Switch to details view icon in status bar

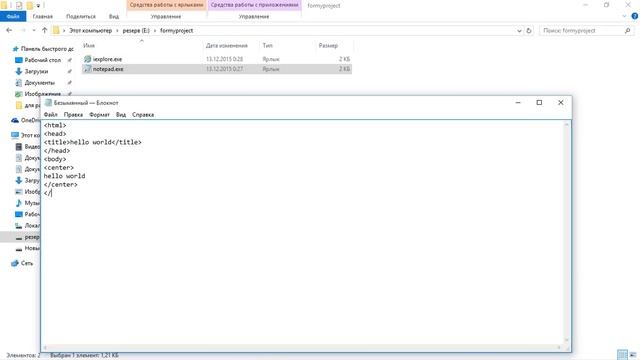pos(622,355)
